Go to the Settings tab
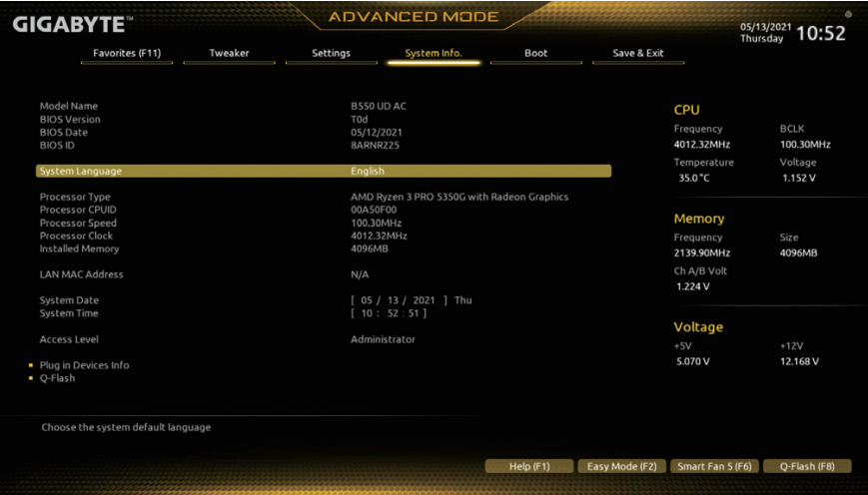 [331, 53]
